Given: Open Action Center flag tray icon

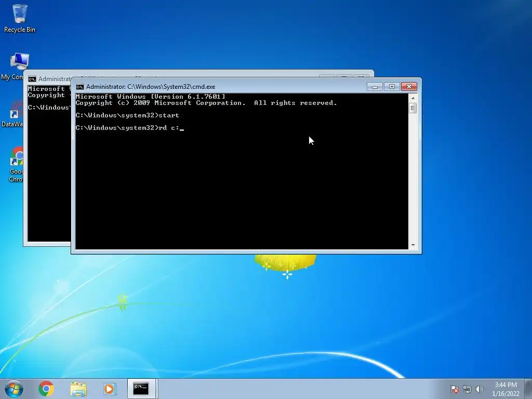Looking at the screenshot, I should (454, 389).
